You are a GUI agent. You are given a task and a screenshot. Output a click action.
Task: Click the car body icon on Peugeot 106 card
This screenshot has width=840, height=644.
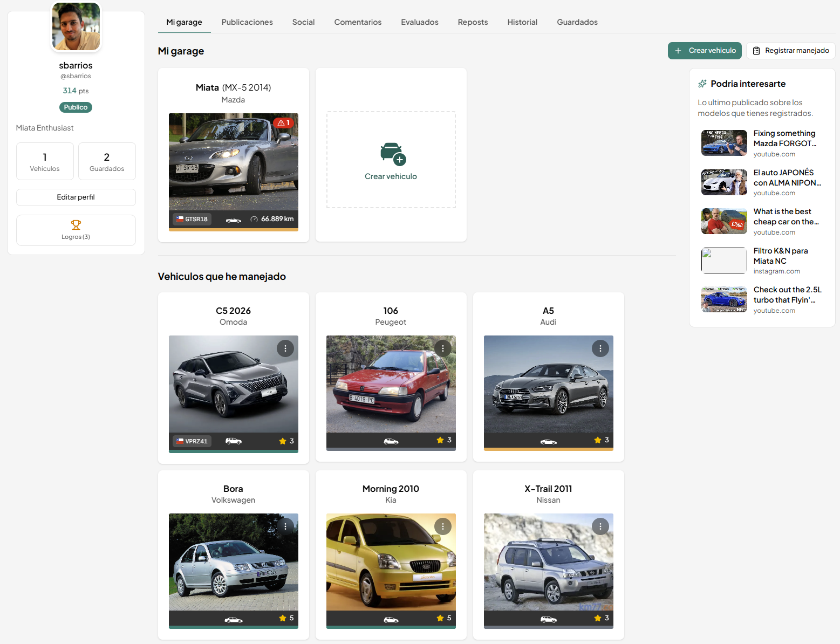pos(391,441)
